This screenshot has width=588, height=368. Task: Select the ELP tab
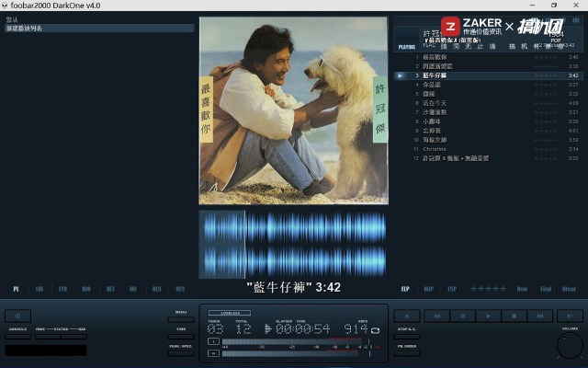click(x=405, y=289)
